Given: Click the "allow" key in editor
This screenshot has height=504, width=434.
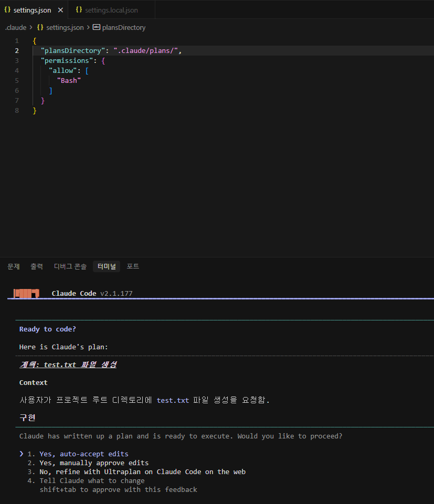Looking at the screenshot, I should [63, 71].
